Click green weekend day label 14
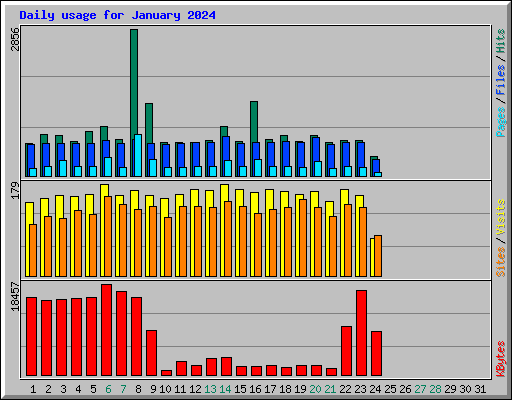Viewport: 512px width, 400px height. [225, 389]
